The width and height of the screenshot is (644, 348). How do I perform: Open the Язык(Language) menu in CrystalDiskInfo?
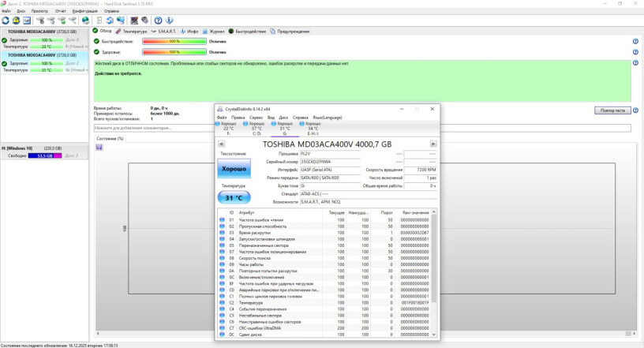pos(327,117)
